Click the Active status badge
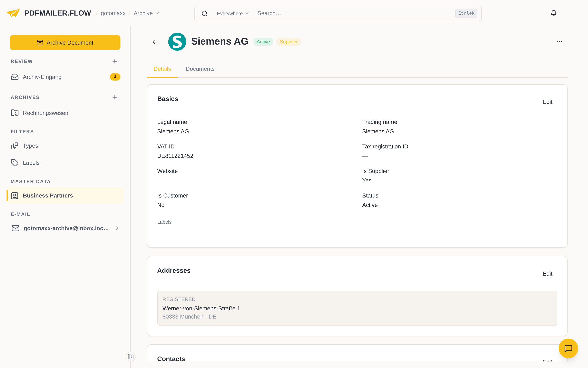This screenshot has height=368, width=588. click(263, 42)
